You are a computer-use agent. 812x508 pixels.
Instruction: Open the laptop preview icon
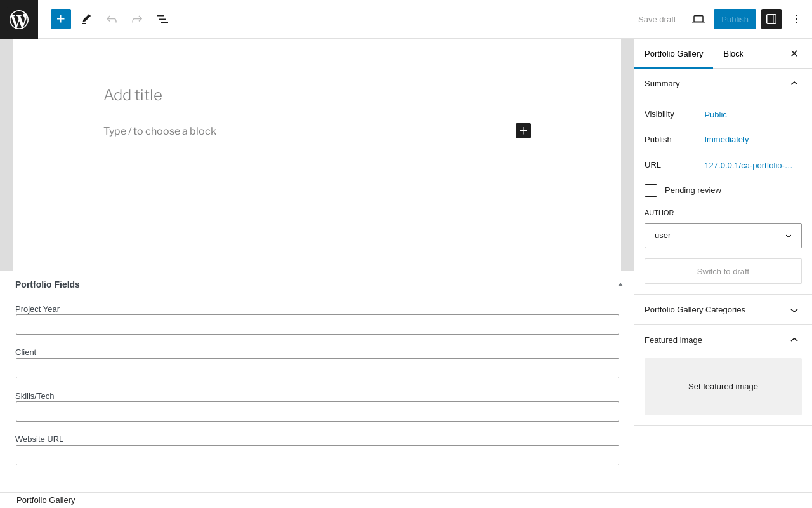[x=698, y=19]
